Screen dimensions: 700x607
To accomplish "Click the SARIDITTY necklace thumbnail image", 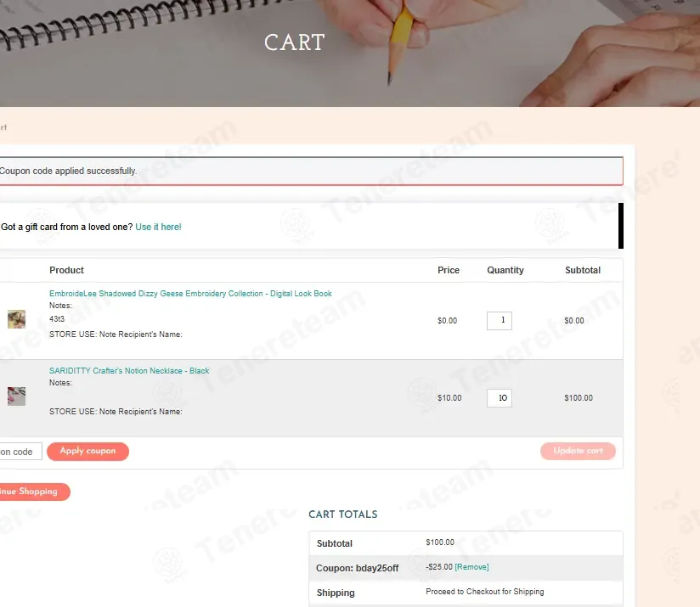I will click(x=16, y=396).
